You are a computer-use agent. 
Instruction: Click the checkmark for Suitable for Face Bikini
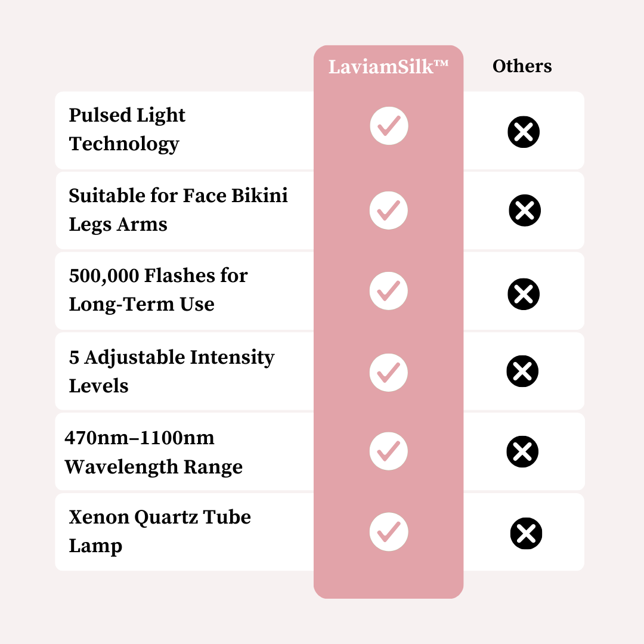click(x=389, y=210)
